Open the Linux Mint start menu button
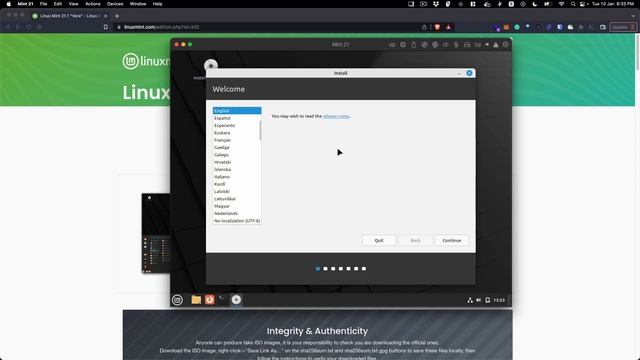Screen dimensions: 640x360 click(177, 300)
